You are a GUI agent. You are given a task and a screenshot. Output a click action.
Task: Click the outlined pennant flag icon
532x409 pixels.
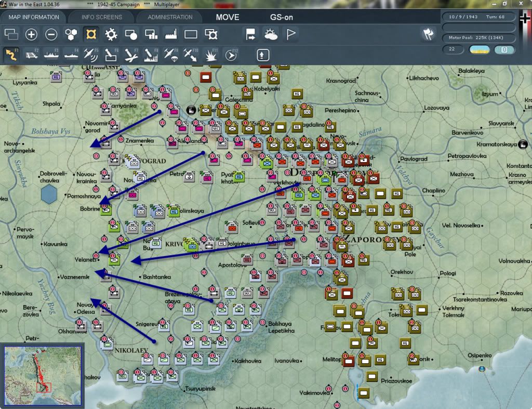pyautogui.click(x=291, y=34)
